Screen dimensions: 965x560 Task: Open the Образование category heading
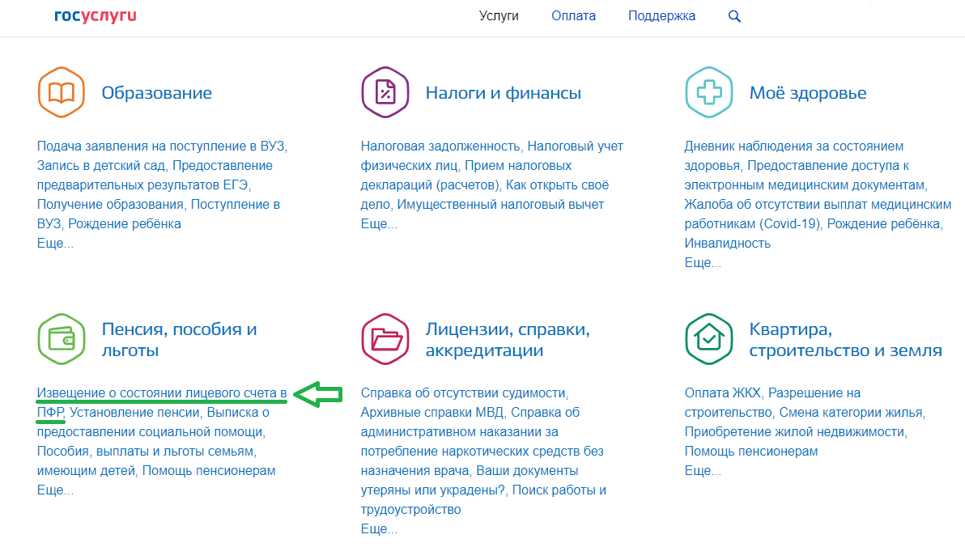(157, 93)
